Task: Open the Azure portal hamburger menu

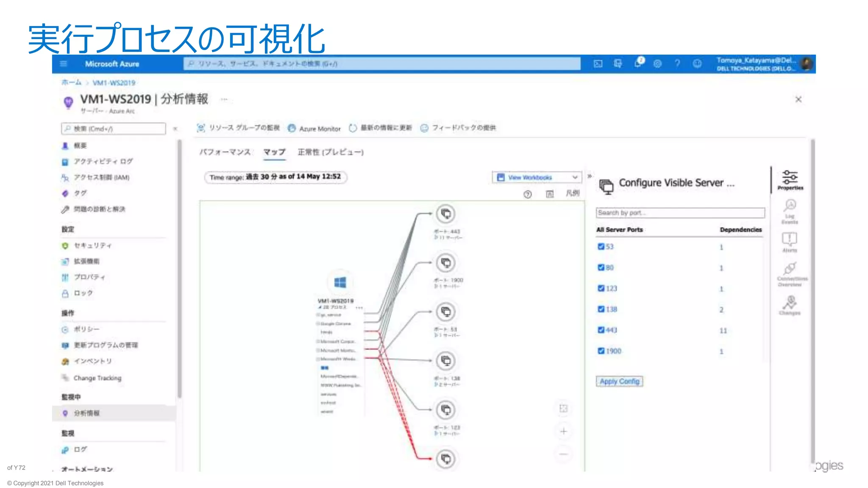Action: (x=64, y=64)
